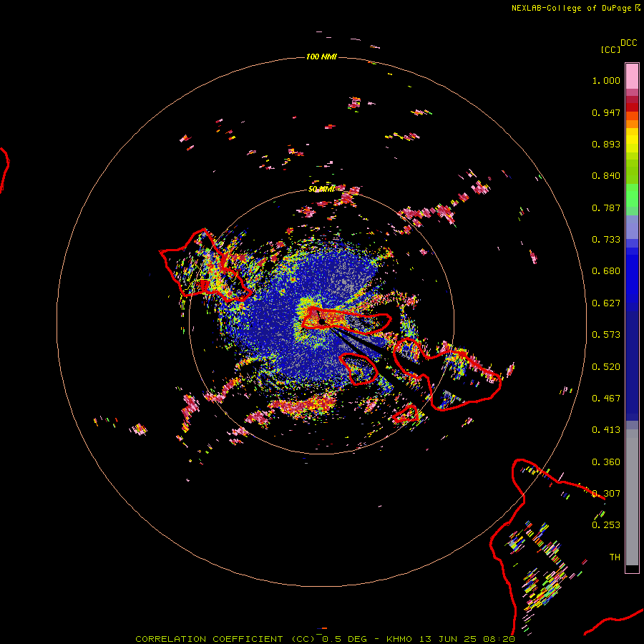Click the 0.680 scale label
644x644 pixels.
point(606,271)
